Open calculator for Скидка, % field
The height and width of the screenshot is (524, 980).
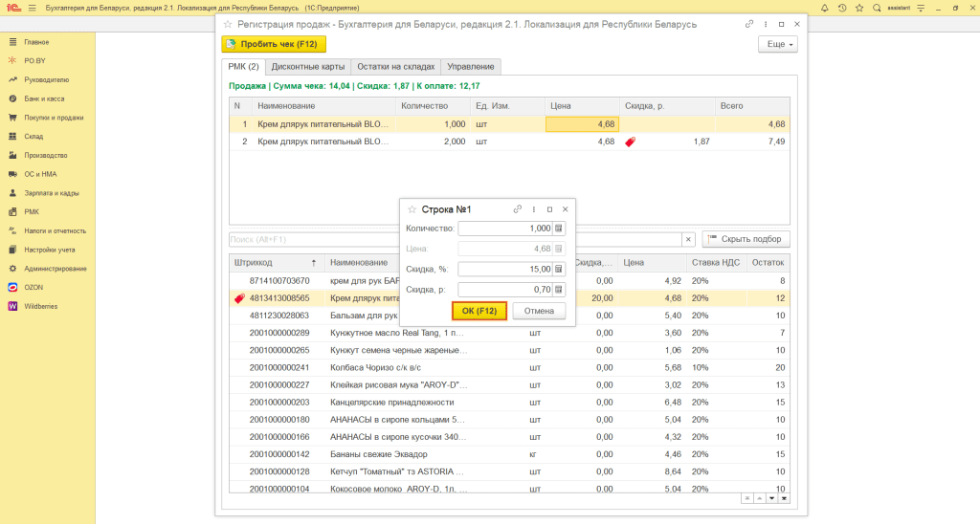click(559, 270)
